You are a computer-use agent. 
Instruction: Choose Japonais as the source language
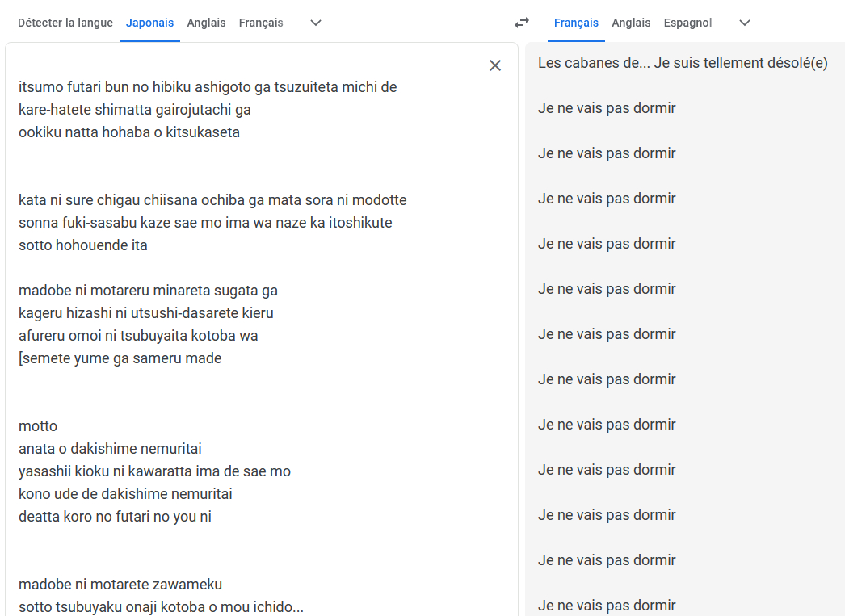tap(149, 23)
